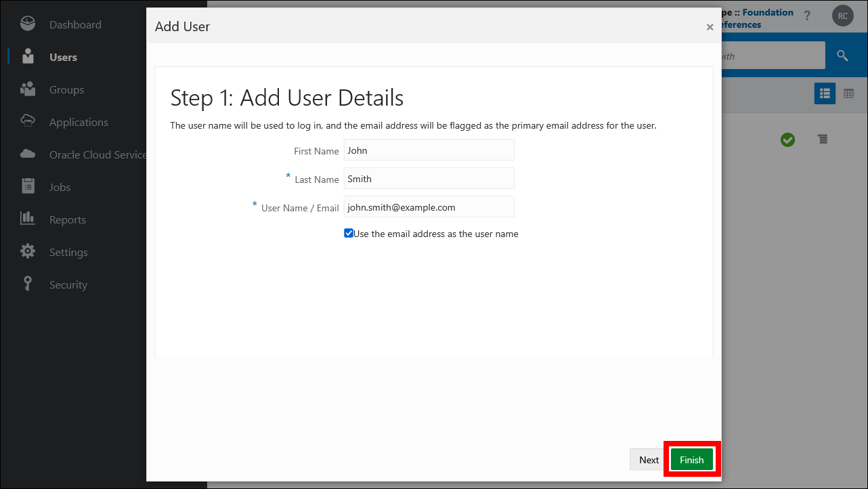Open the Dashboard from the sidebar
The height and width of the screenshot is (489, 868).
click(x=75, y=24)
